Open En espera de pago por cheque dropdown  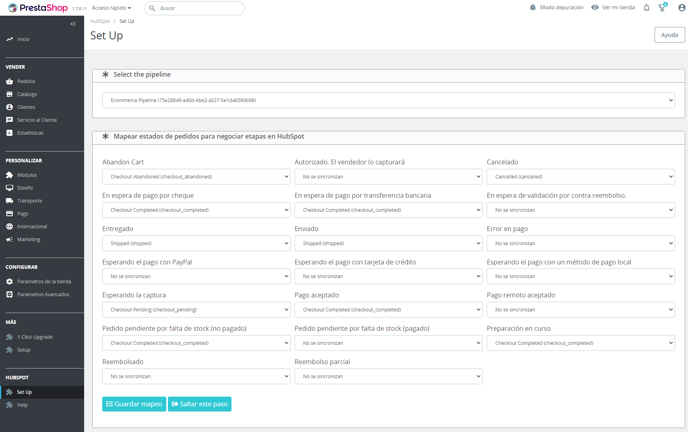tap(196, 210)
